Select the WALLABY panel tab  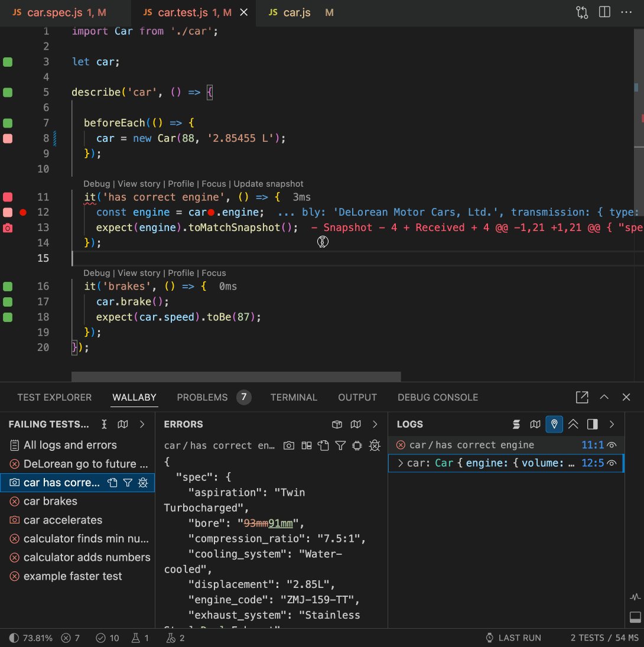[x=134, y=398]
